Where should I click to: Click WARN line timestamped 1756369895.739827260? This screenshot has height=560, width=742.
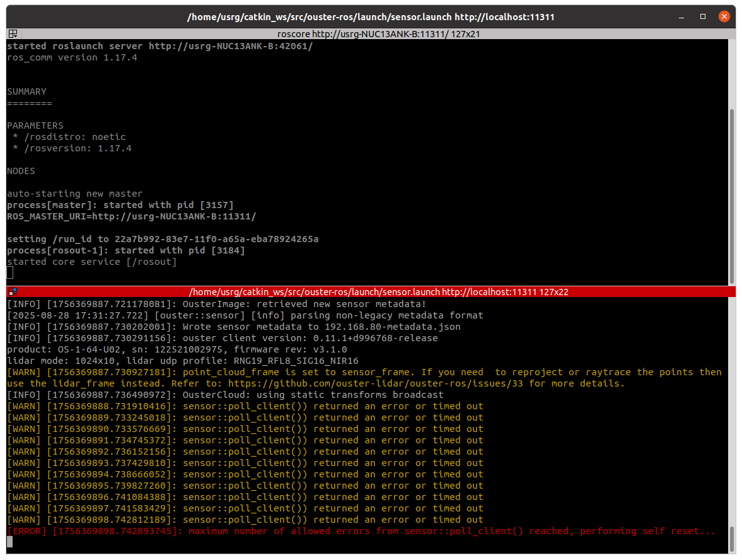coord(245,486)
